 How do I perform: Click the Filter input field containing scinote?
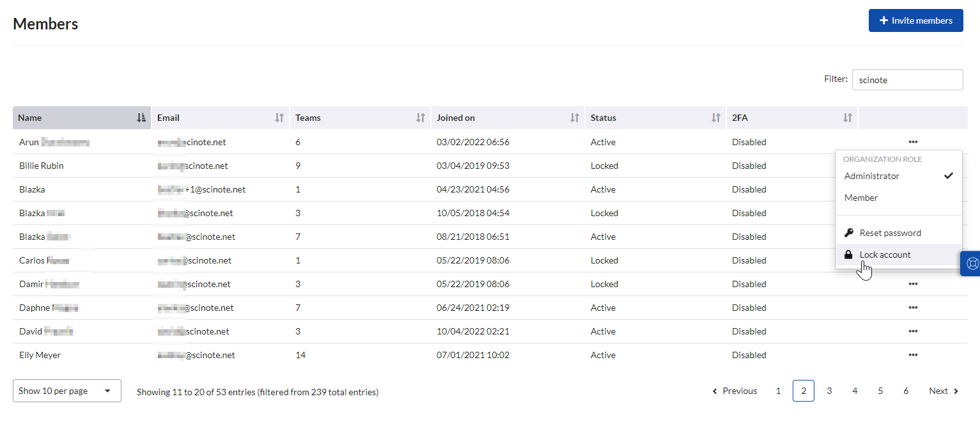pos(907,80)
